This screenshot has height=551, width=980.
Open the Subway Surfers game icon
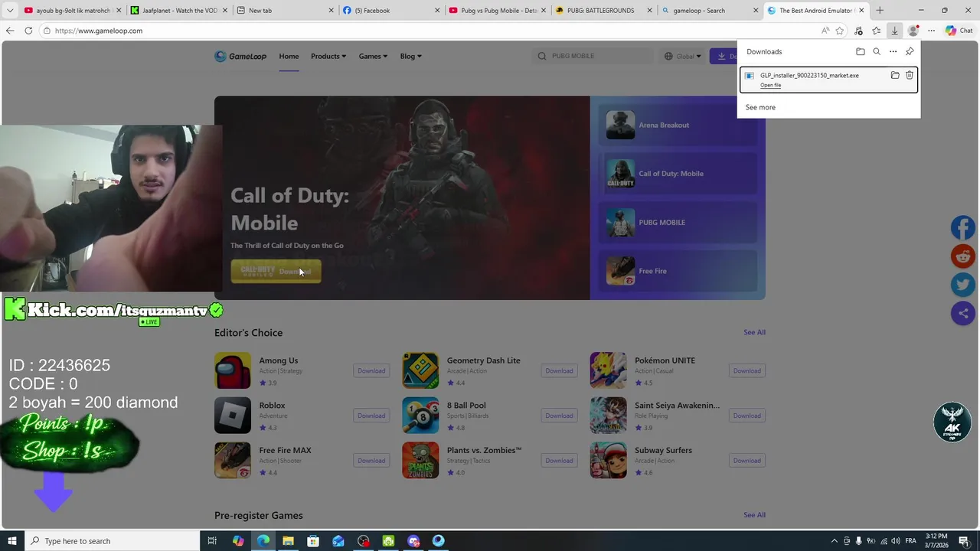pos(608,460)
